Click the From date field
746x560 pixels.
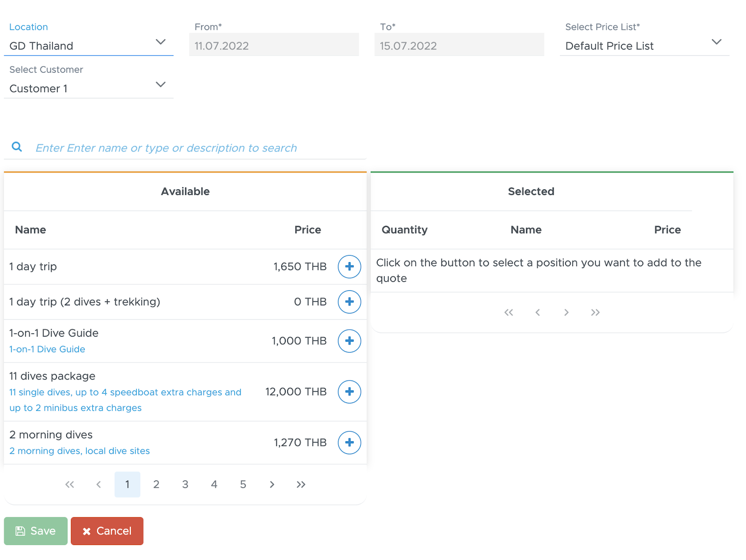tap(274, 45)
